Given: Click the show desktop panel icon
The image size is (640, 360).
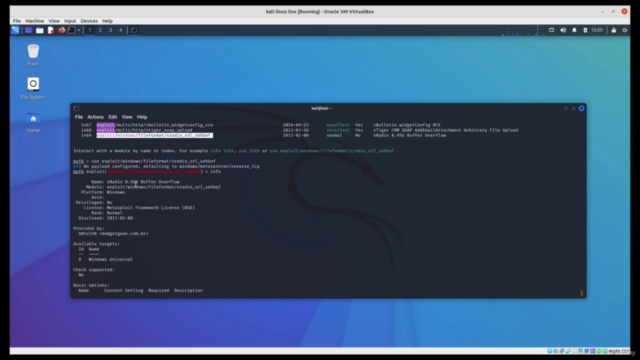Looking at the screenshot, I should (x=29, y=30).
